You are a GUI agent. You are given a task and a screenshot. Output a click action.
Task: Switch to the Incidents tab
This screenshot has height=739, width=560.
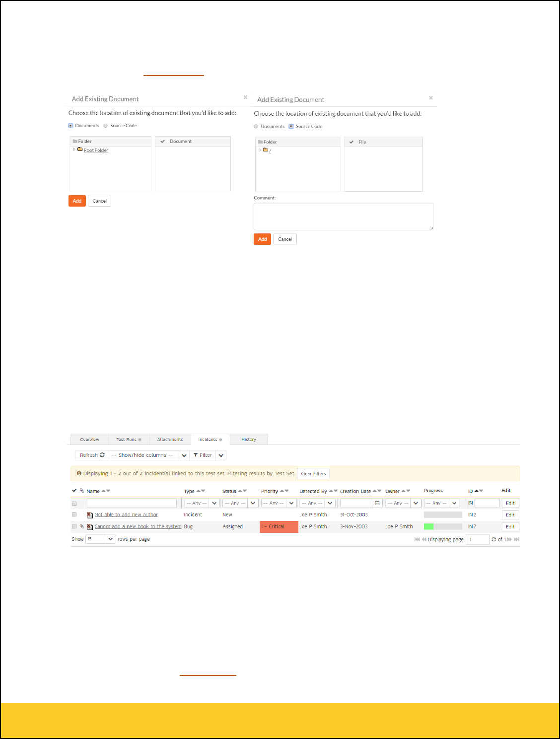tap(210, 440)
